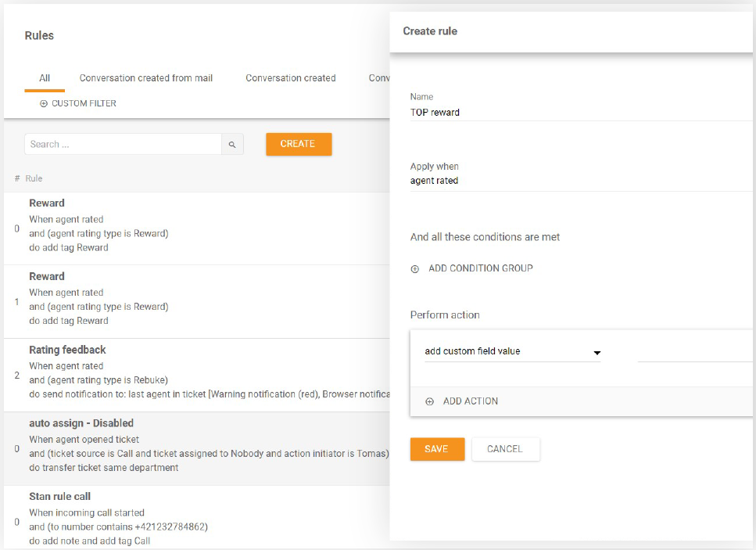
Task: Open the 'Stan rule call' rule
Action: 197,517
